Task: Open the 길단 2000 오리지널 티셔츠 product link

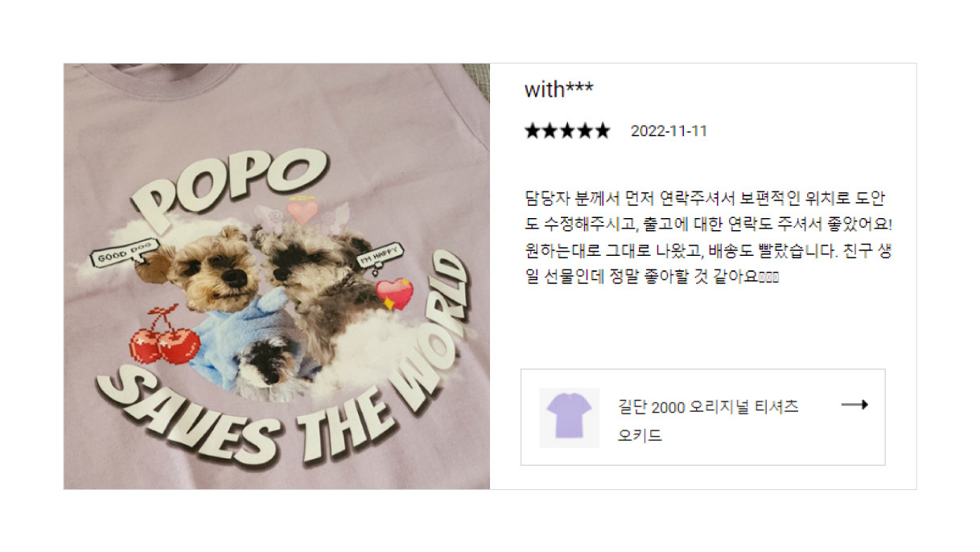Action: coord(708,407)
